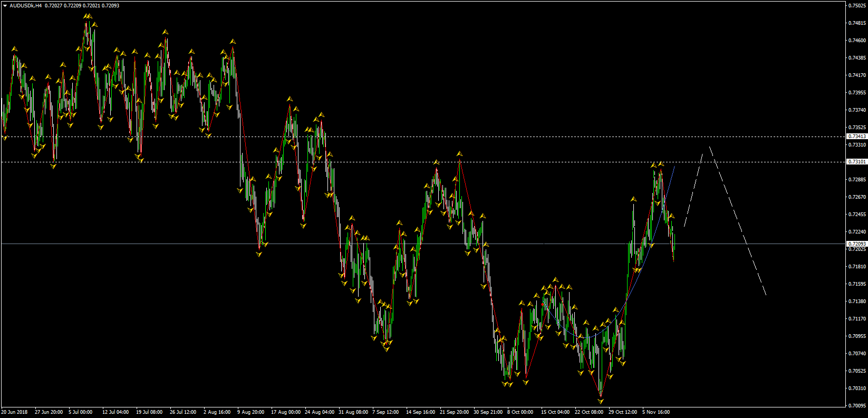
Task: Open the chart menu triangle beside AUDUSDk
Action: tap(5, 6)
